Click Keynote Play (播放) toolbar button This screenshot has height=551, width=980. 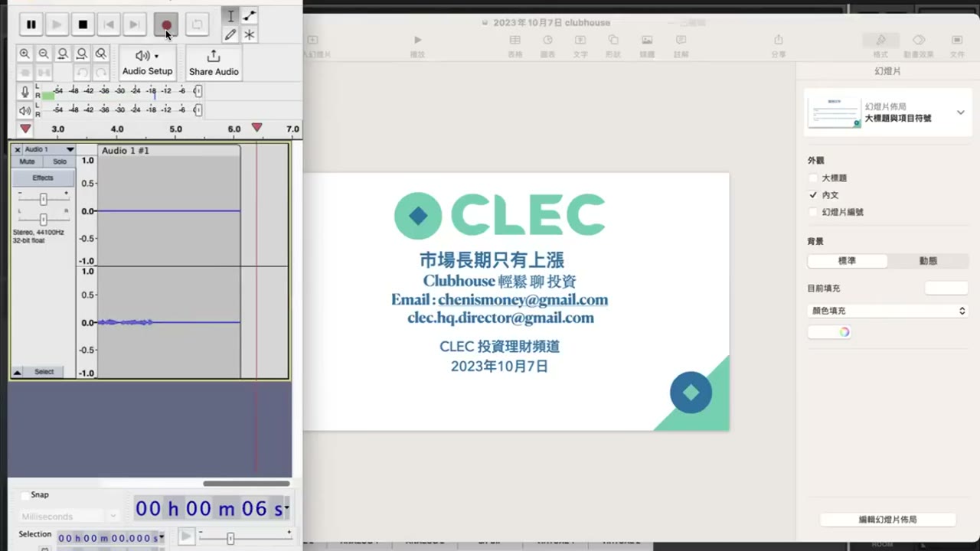[x=417, y=45]
